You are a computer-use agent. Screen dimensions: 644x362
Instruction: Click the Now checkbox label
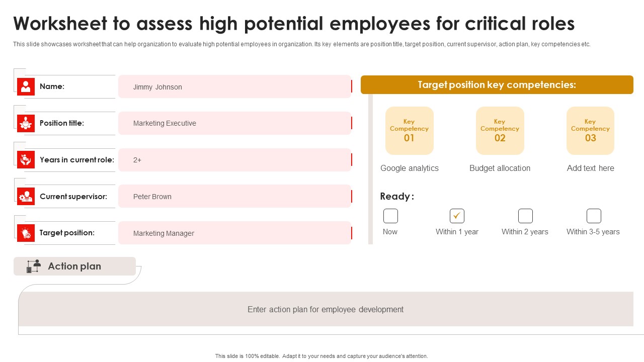pos(390,232)
